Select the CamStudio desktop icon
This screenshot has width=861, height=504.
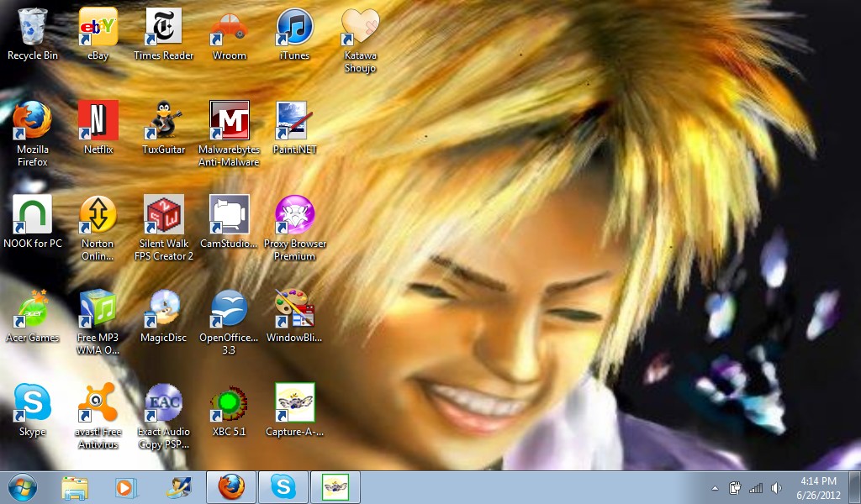[229, 216]
